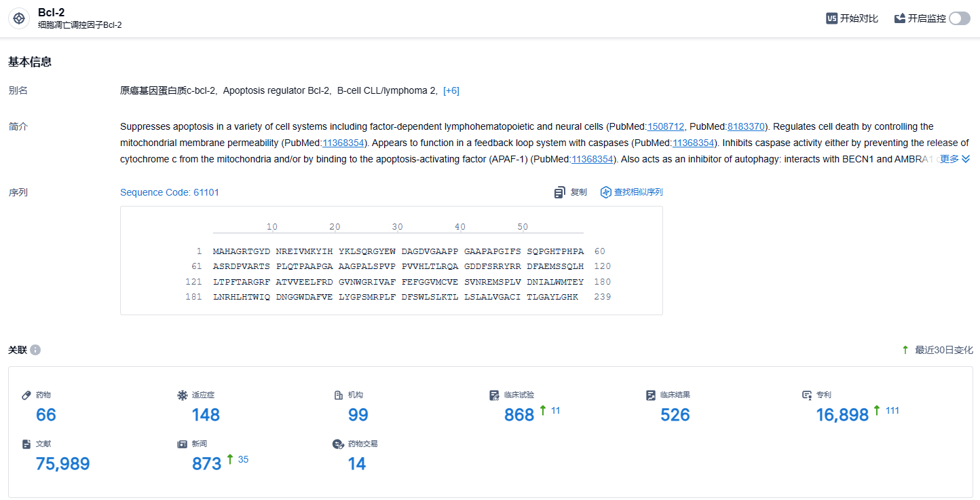
Task: Click the Bcl-2 target icon in header
Action: (x=19, y=19)
